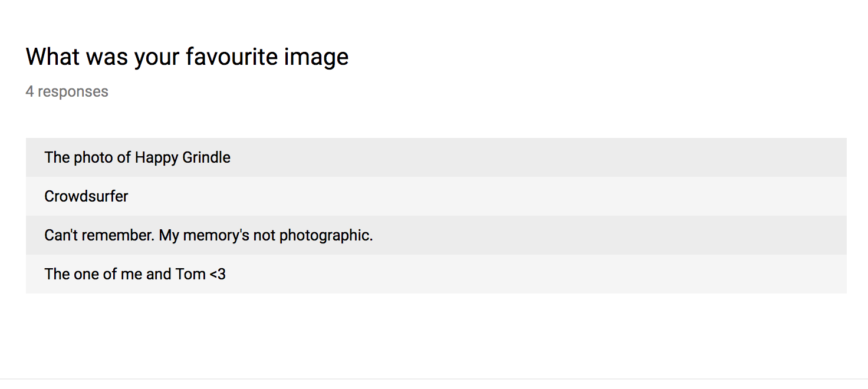Click the number "4" in the responses count
Viewport: 868px width, 389px height.
(30, 91)
